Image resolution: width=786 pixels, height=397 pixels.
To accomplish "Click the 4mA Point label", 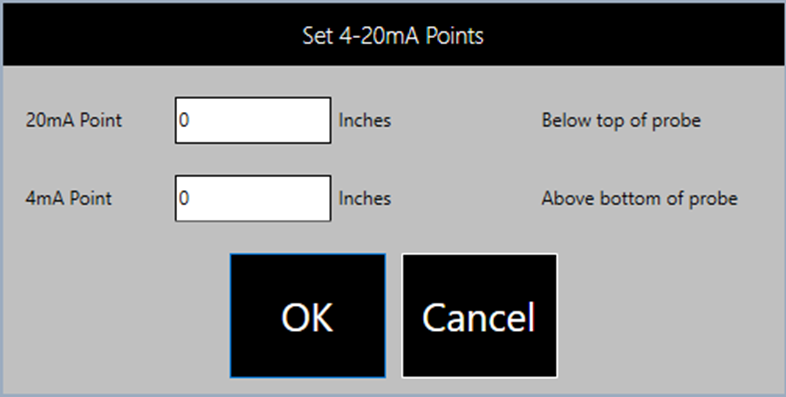I will pos(69,198).
